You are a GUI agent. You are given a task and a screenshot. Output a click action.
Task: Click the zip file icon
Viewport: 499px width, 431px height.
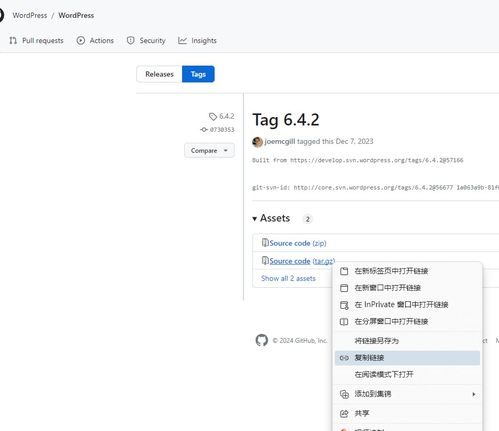265,243
